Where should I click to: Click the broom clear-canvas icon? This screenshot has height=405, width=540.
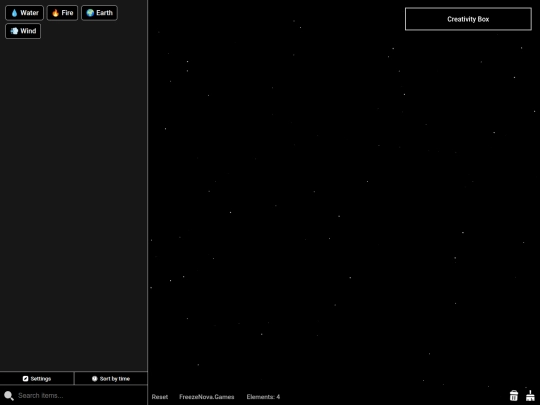pyautogui.click(x=530, y=395)
